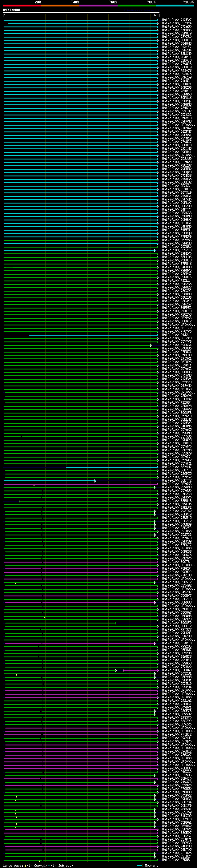197x868 pixels.
Task: Select hit label UniRef100_B8LLD6
Action: point(176,257)
